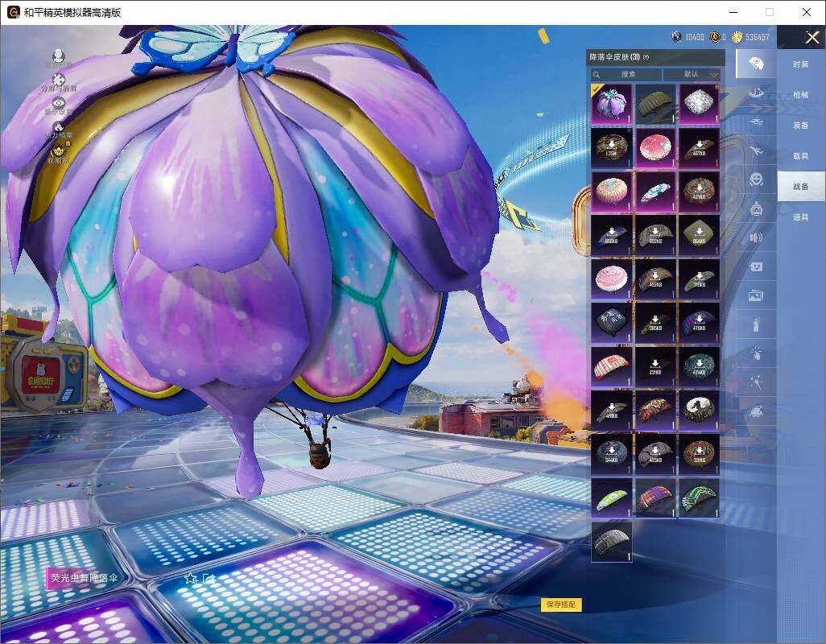
Task: Open the magic wand effects icon
Action: coord(756,382)
